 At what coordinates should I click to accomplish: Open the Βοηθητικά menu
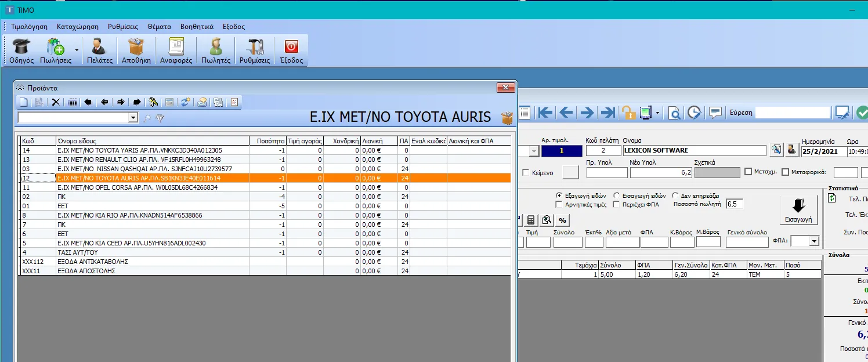click(197, 27)
